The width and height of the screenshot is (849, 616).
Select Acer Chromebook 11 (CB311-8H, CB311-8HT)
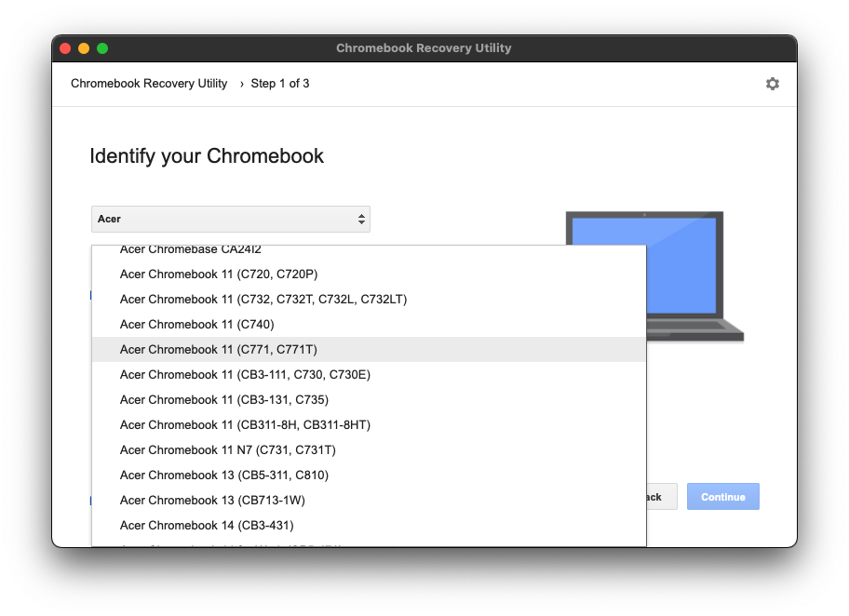click(369, 425)
